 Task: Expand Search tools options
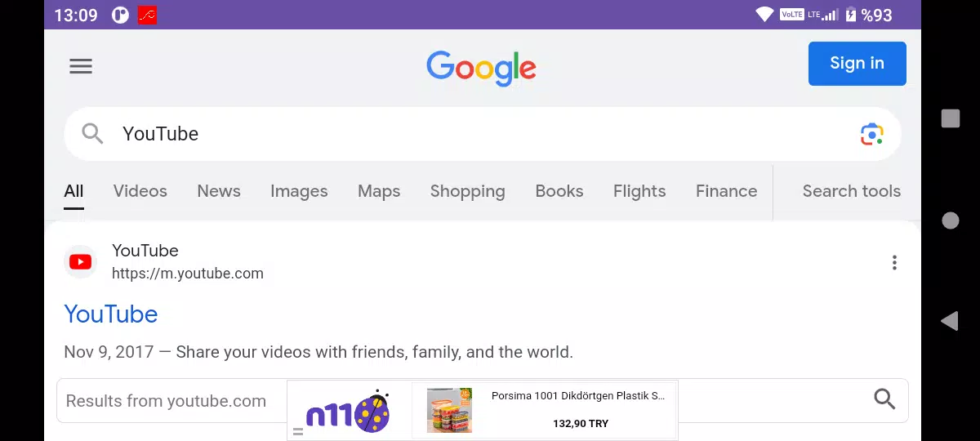tap(851, 191)
